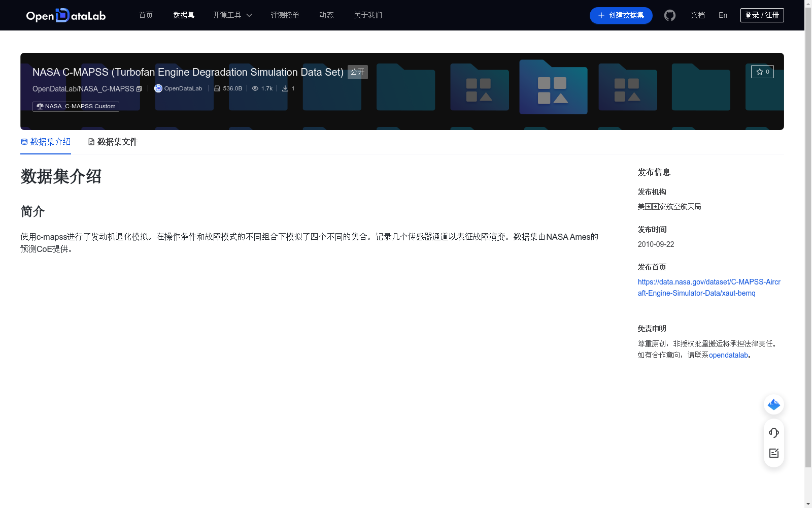Click the download count icon
The height and width of the screenshot is (508, 812).
285,88
